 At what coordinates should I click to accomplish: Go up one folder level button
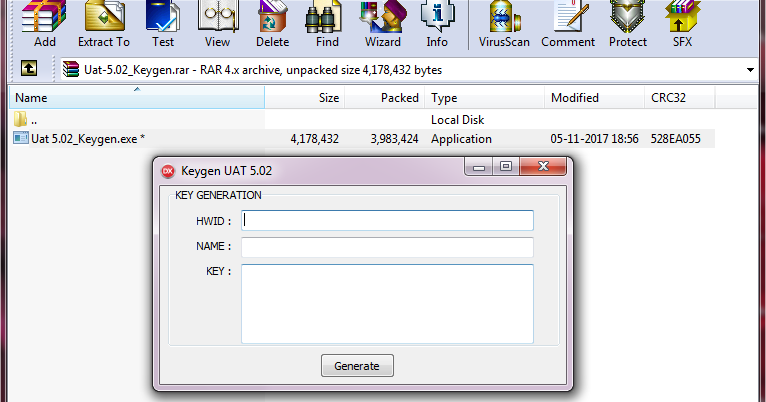29,68
